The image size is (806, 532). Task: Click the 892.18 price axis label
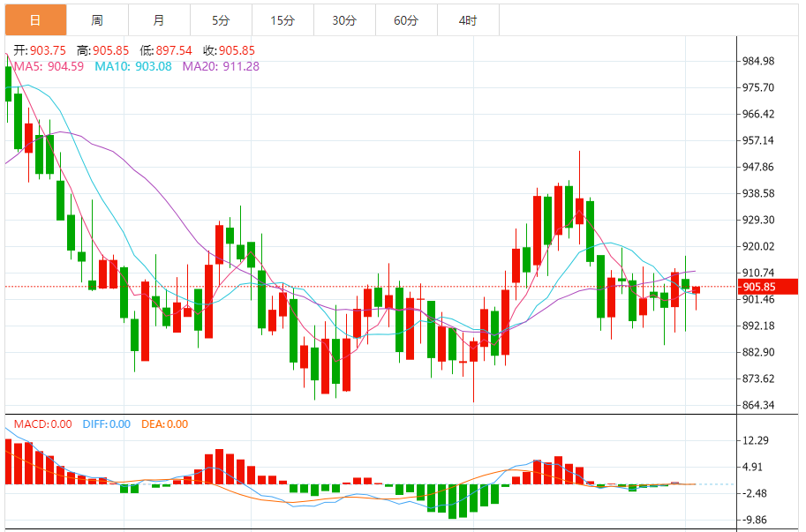[758, 326]
